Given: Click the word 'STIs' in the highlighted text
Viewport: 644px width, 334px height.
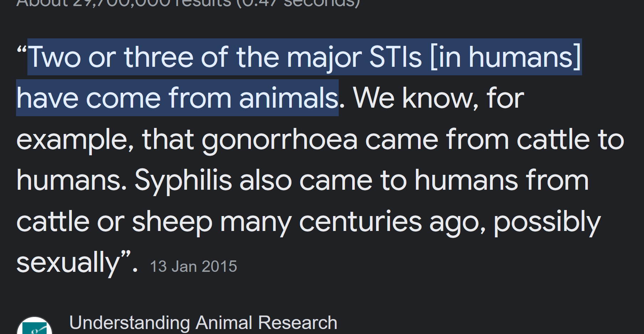Looking at the screenshot, I should tap(396, 57).
